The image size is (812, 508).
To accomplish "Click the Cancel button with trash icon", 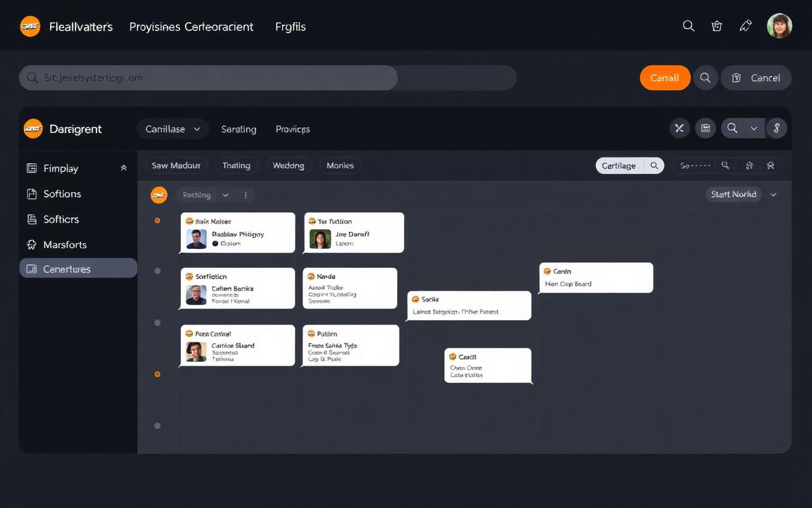I will click(756, 77).
